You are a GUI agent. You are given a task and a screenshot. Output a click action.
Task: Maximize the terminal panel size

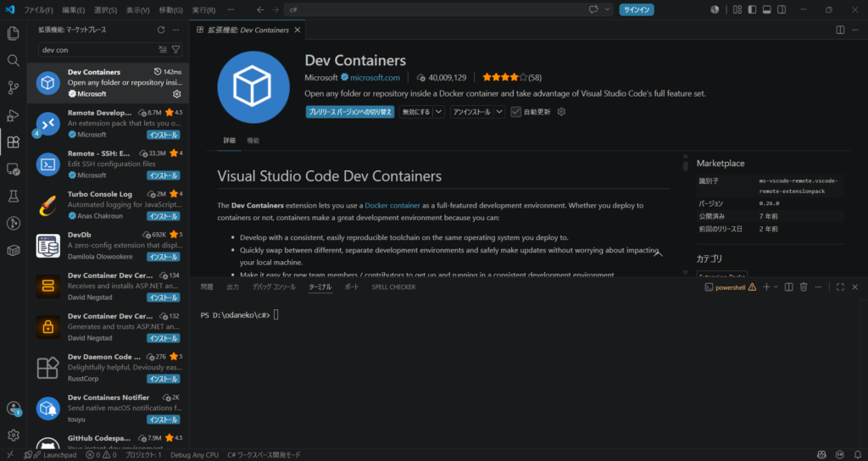pos(840,287)
